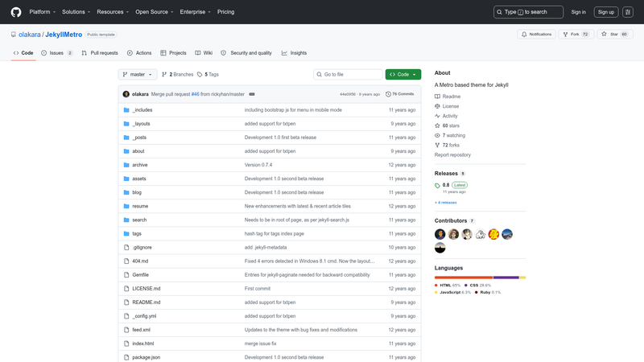Open the Pricing page

(x=226, y=12)
